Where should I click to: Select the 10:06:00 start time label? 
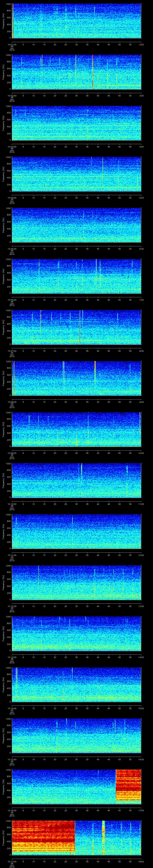click(12, 300)
